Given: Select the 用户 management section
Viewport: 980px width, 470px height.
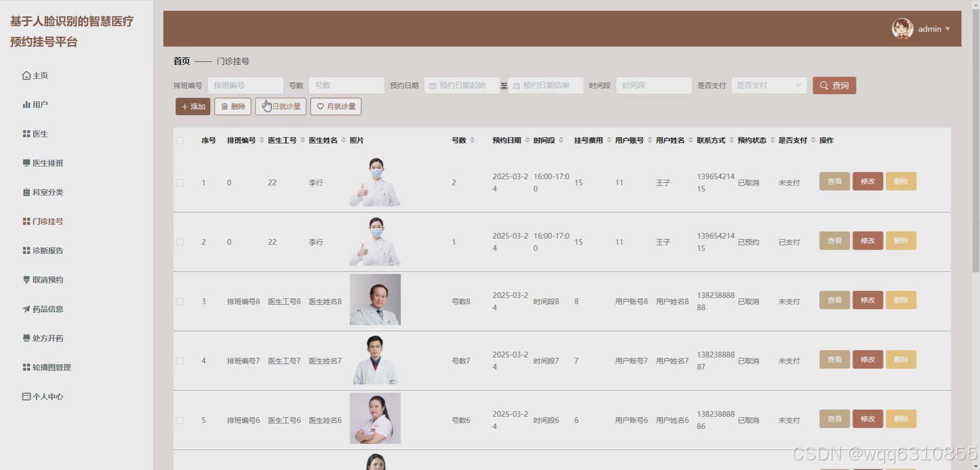Looking at the screenshot, I should 40,104.
